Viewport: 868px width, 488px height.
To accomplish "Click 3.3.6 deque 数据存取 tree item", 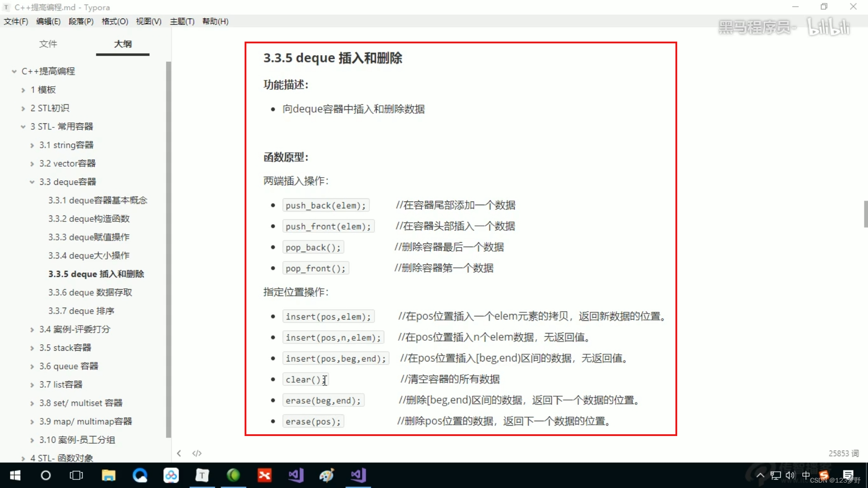I will pos(90,292).
